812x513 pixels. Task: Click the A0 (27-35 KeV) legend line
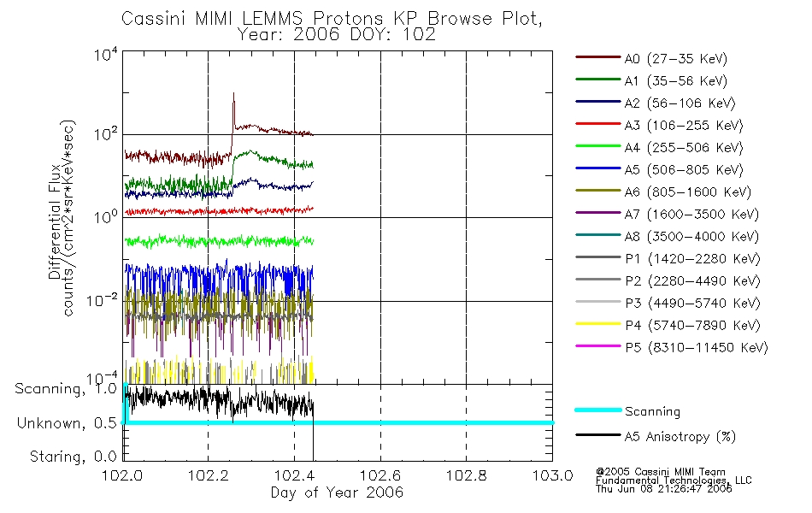coord(598,57)
